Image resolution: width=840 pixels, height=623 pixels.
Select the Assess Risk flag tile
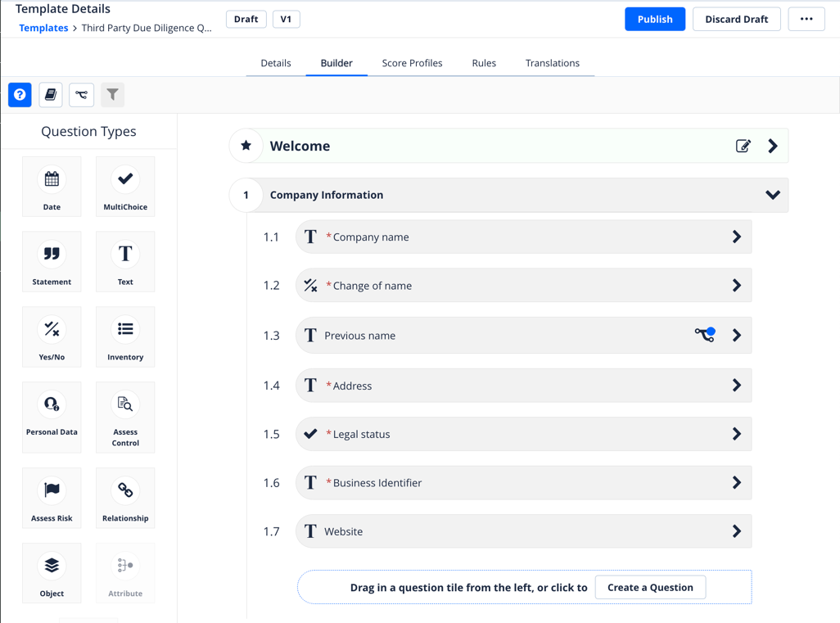click(x=52, y=497)
